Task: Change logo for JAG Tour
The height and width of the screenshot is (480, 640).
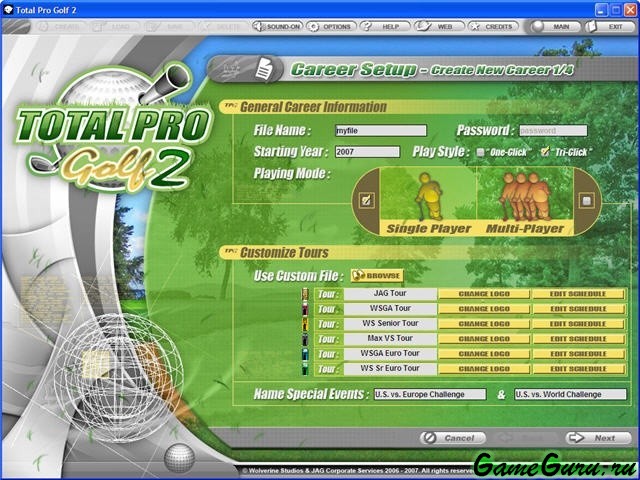Action: click(x=484, y=294)
